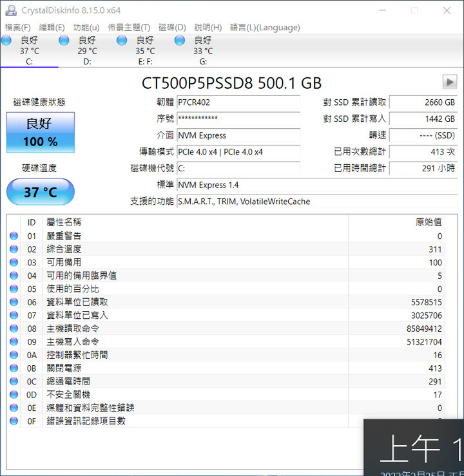Click blue status orb for drive C:

point(6,40)
